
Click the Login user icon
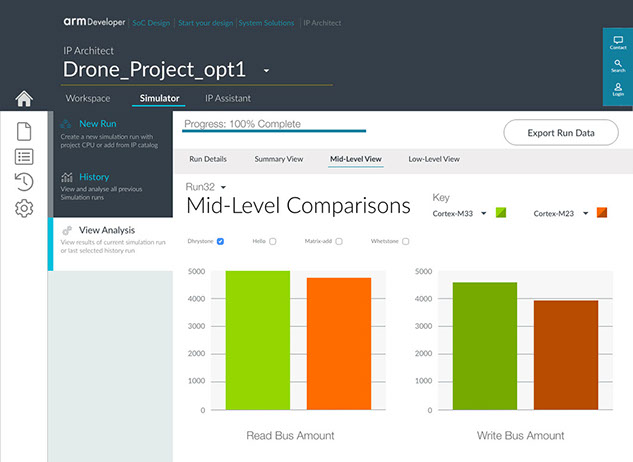click(x=618, y=90)
